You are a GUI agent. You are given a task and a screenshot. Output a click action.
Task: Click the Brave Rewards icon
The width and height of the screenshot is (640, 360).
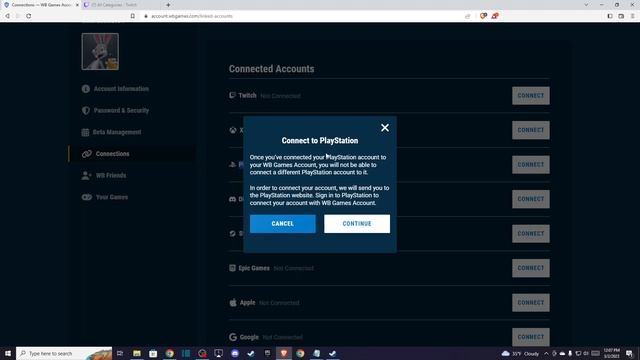click(495, 16)
